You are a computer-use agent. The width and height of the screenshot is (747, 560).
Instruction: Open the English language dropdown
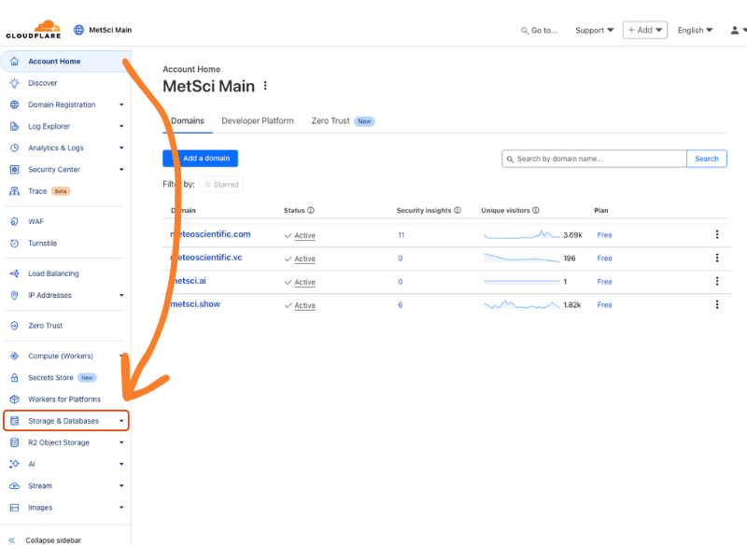pyautogui.click(x=695, y=30)
